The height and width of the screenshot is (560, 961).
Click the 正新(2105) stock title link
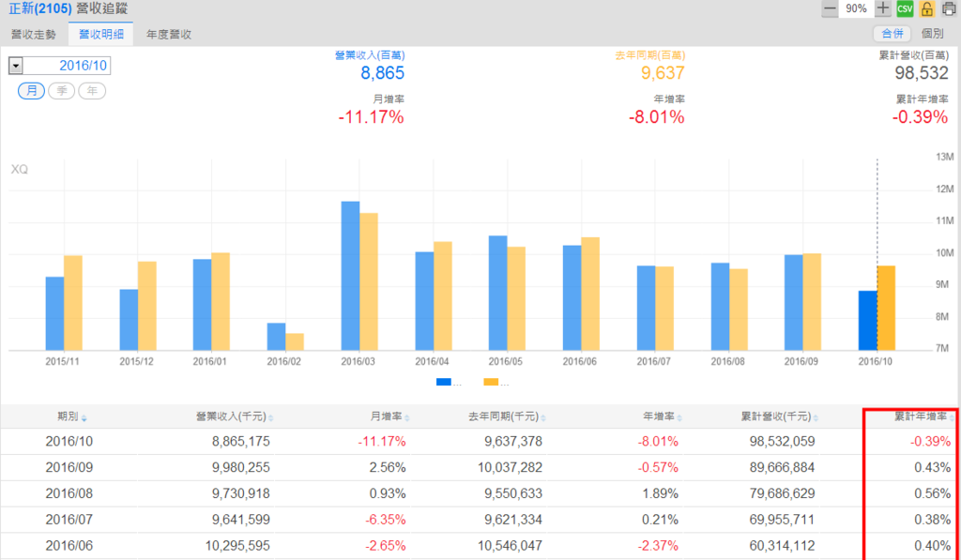pyautogui.click(x=39, y=8)
